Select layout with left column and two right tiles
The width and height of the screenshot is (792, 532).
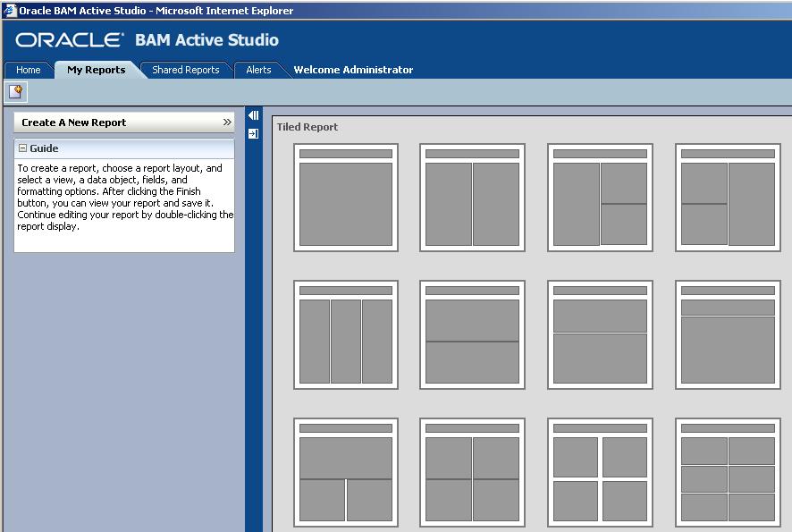pos(600,198)
